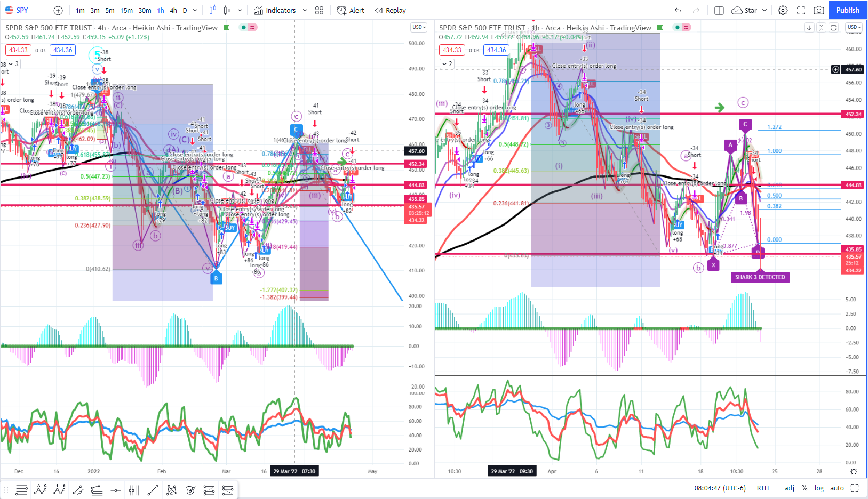Switch to the 30m timeframe

pos(145,10)
